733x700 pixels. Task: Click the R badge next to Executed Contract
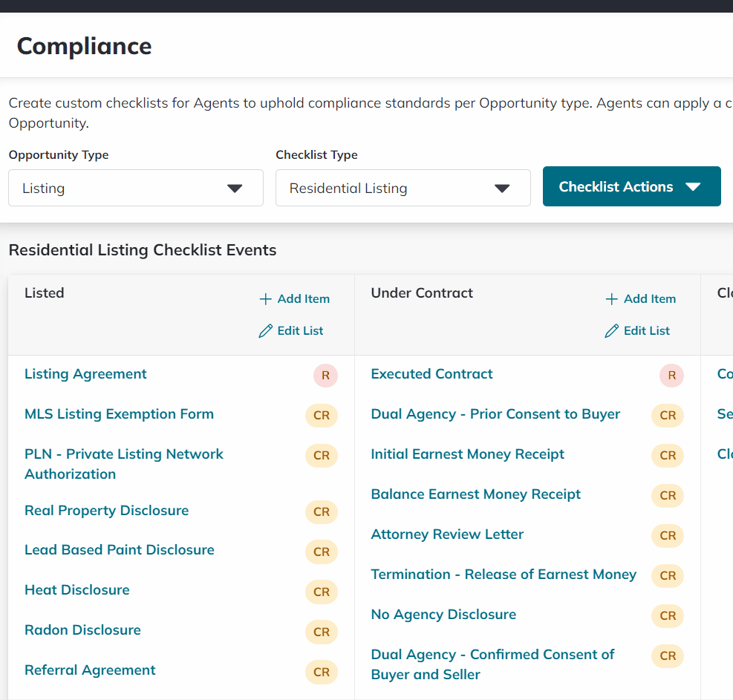671,376
